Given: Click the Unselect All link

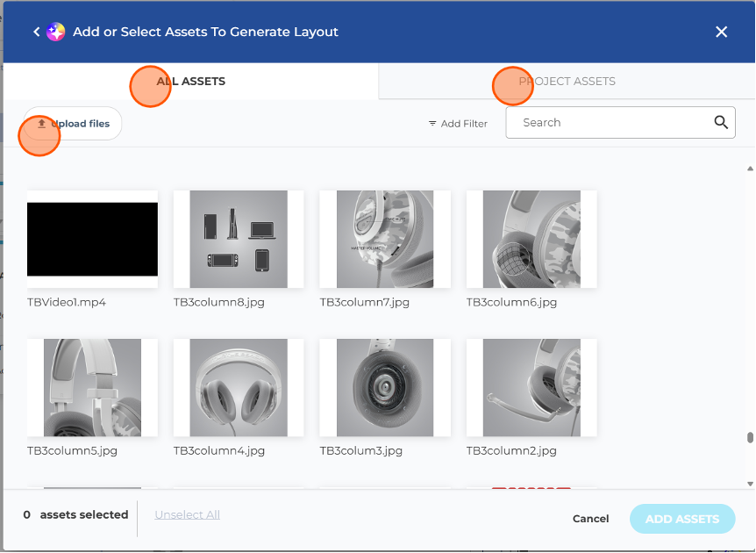Looking at the screenshot, I should point(188,515).
